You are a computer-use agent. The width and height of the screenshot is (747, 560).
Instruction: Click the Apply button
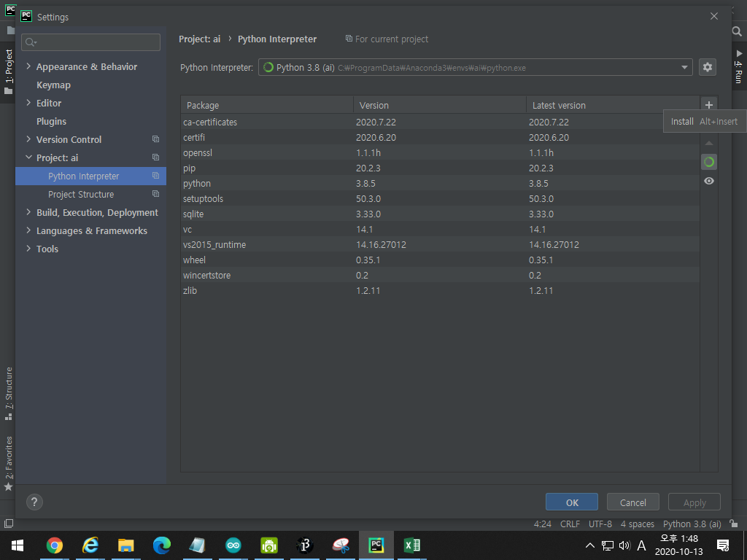coord(694,502)
